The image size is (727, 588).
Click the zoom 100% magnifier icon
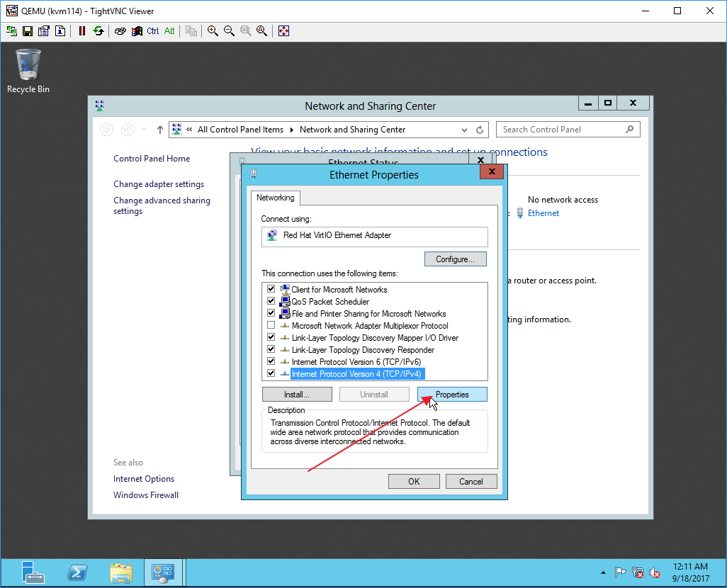245,31
